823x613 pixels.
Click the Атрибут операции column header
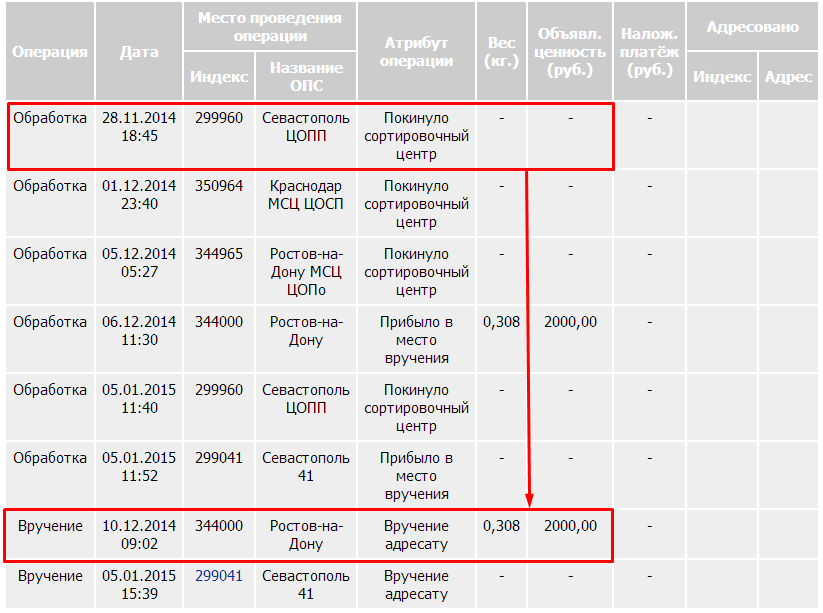coord(416,52)
